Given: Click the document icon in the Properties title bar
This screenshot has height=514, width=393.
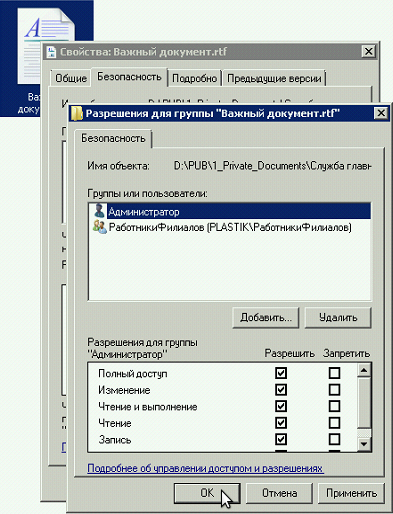Looking at the screenshot, I should pyautogui.click(x=51, y=52).
